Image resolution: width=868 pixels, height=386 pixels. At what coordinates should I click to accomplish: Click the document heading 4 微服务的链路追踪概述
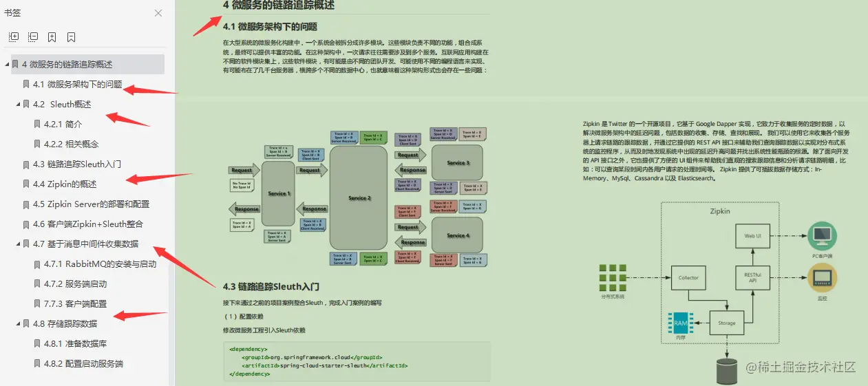(279, 6)
